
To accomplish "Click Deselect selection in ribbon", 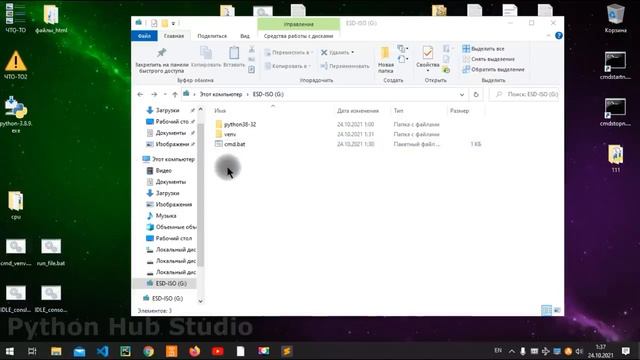I will 489,59.
